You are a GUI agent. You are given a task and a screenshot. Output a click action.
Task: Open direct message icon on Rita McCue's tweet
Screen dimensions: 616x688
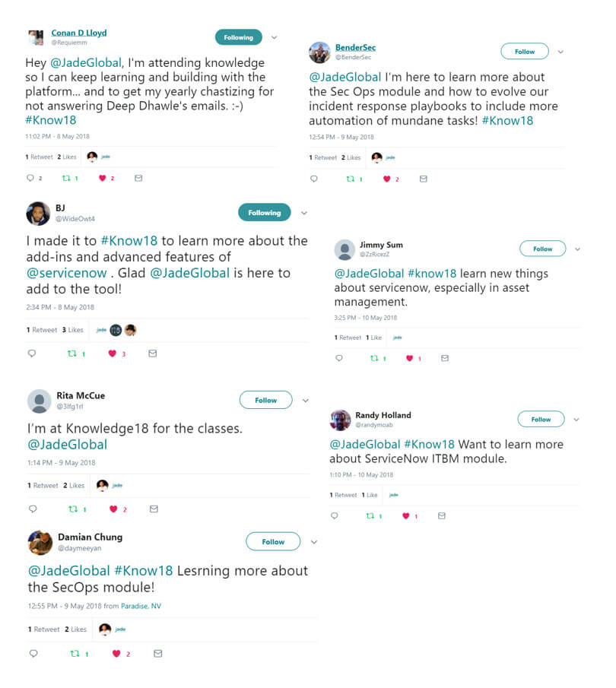(x=154, y=509)
